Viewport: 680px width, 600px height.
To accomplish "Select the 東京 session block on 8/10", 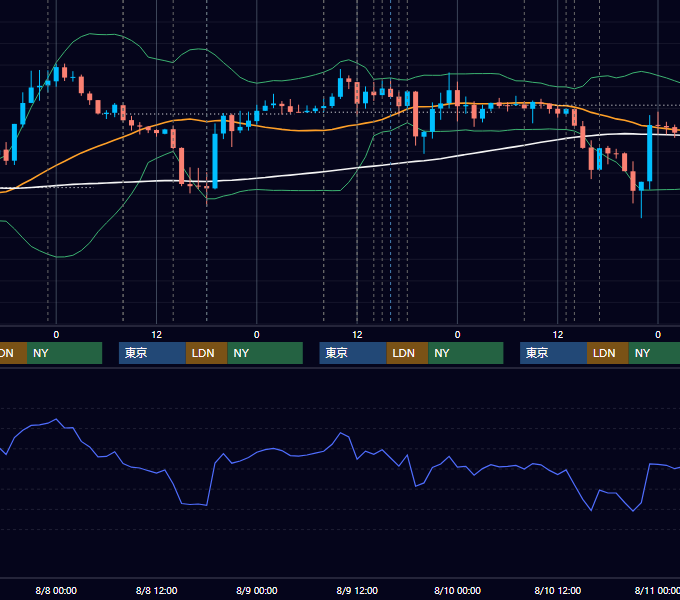I will [x=553, y=353].
